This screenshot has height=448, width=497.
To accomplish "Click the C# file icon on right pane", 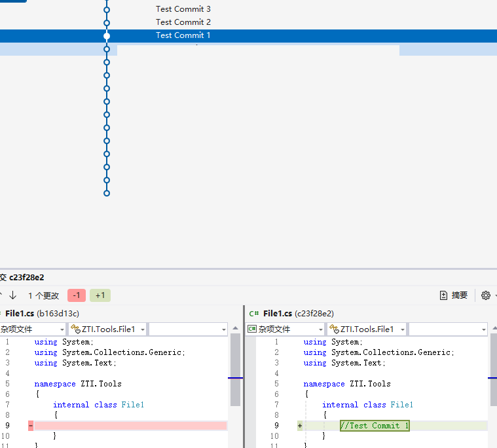I will pos(254,314).
